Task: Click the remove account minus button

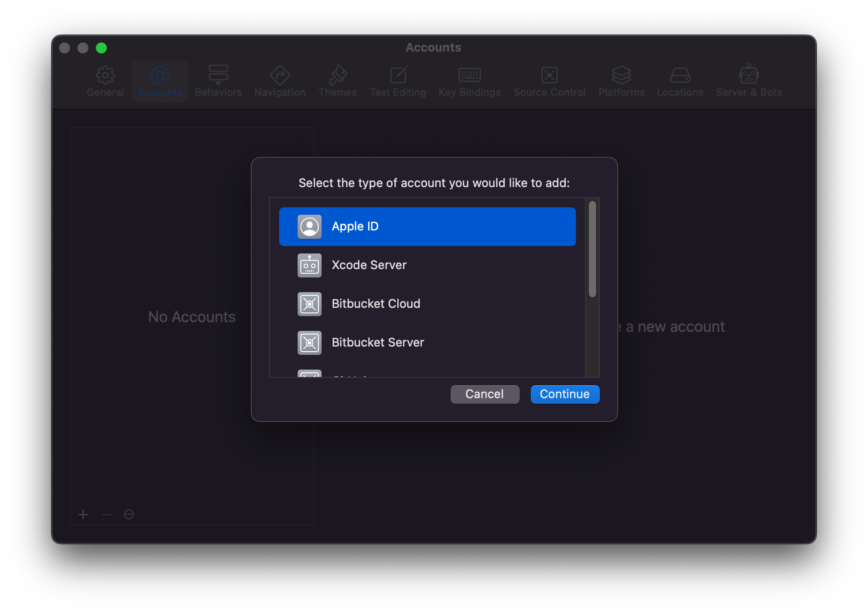Action: [x=107, y=514]
